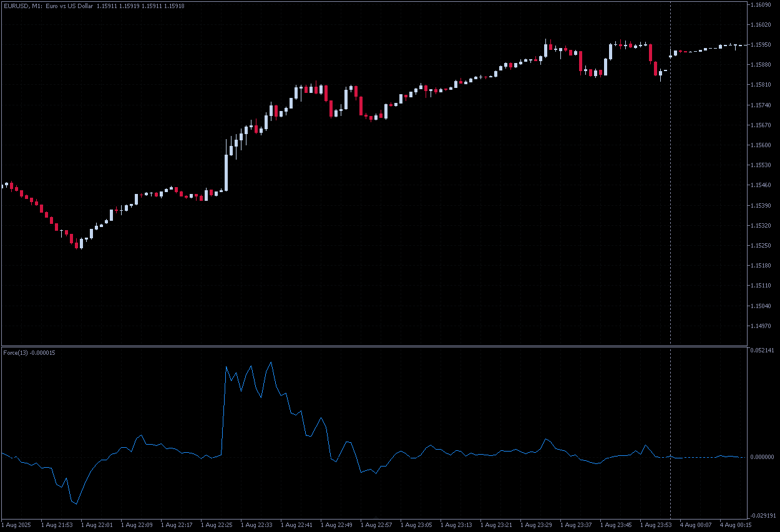
Task: Select the tall bullish candle after 22:25
Action: point(227,165)
